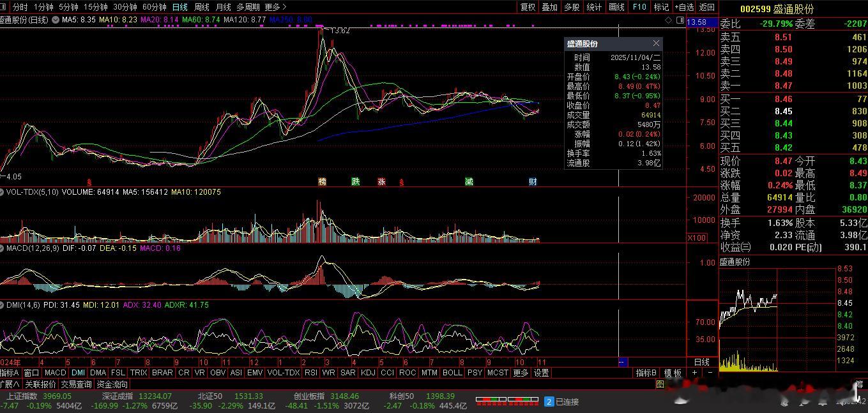Close the 盛通股份 data tooltip popup

pyautogui.click(x=656, y=43)
